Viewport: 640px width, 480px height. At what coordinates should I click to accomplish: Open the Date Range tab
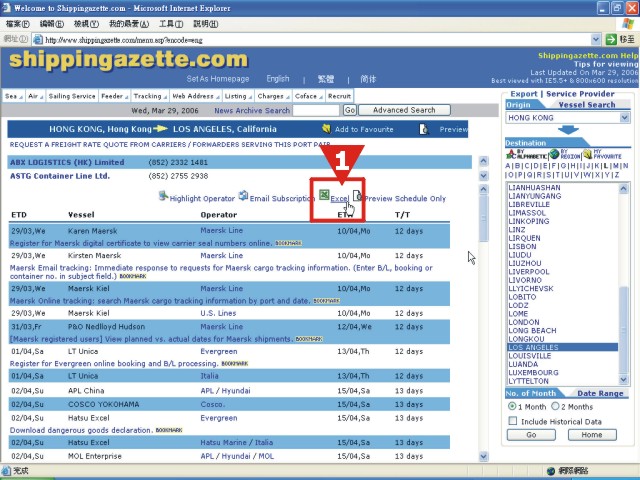(600, 393)
